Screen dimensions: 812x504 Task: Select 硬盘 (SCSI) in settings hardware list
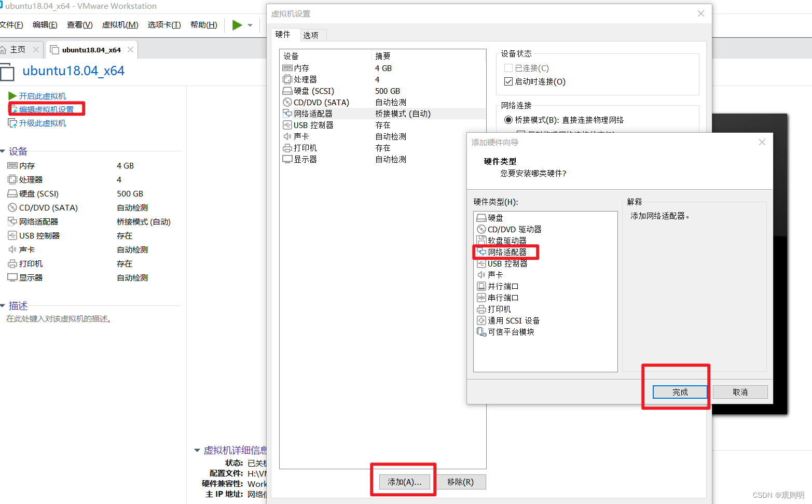click(x=383, y=91)
